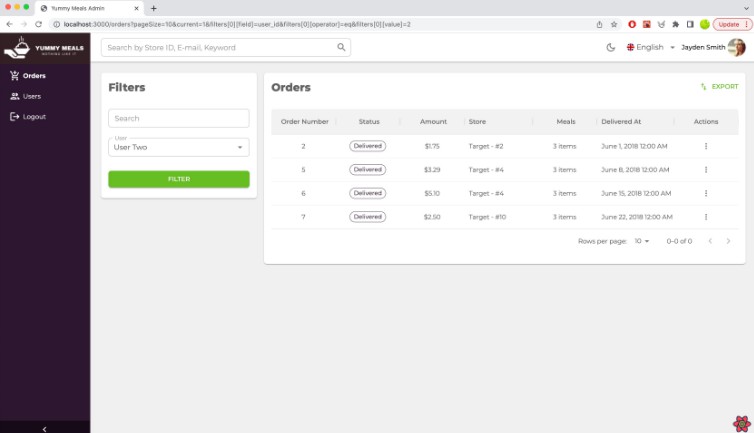Click Jayden Smith's profile avatar
The image size is (754, 433).
point(737,47)
